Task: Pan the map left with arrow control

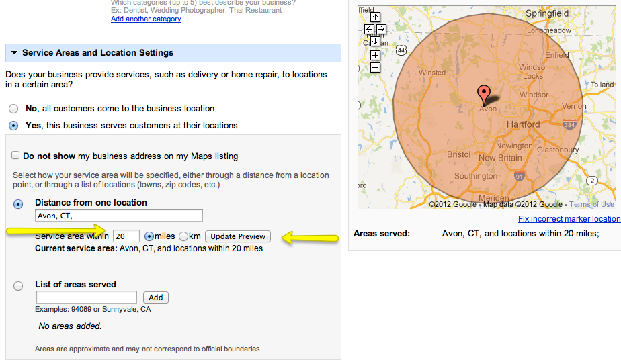Action: 369,30
